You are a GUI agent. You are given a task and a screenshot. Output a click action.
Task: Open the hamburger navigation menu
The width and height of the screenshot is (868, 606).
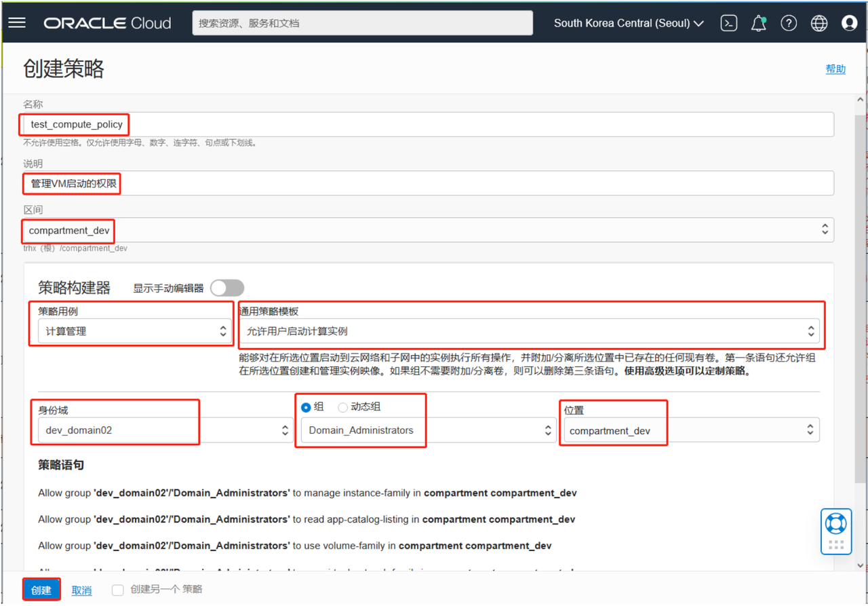(x=17, y=22)
